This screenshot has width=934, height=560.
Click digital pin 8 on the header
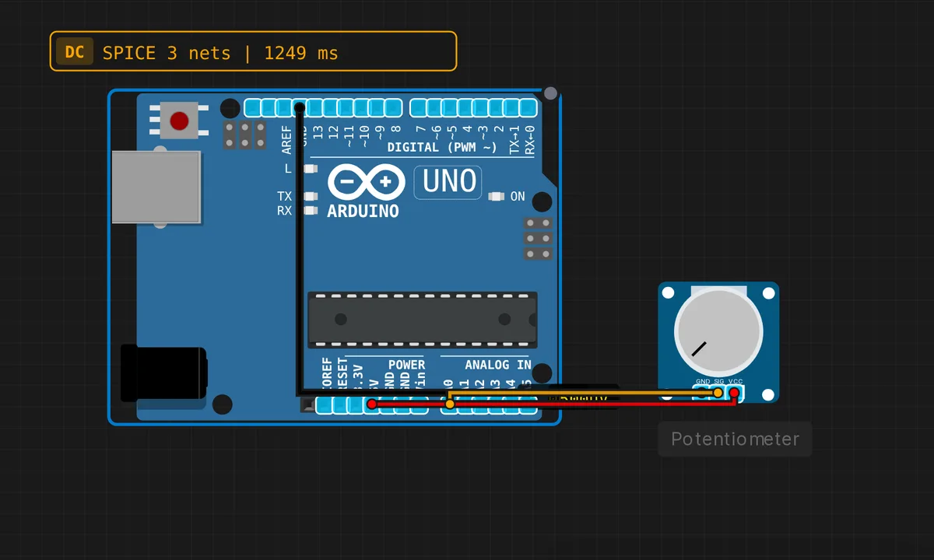click(393, 107)
